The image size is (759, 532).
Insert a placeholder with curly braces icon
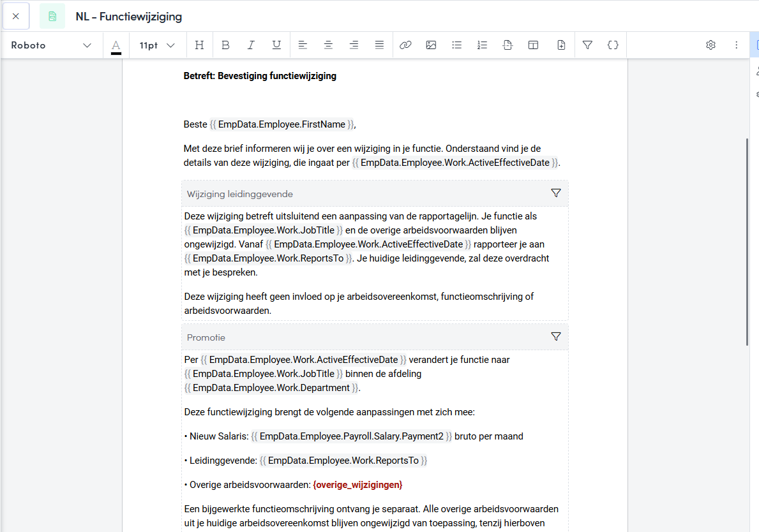tap(613, 45)
